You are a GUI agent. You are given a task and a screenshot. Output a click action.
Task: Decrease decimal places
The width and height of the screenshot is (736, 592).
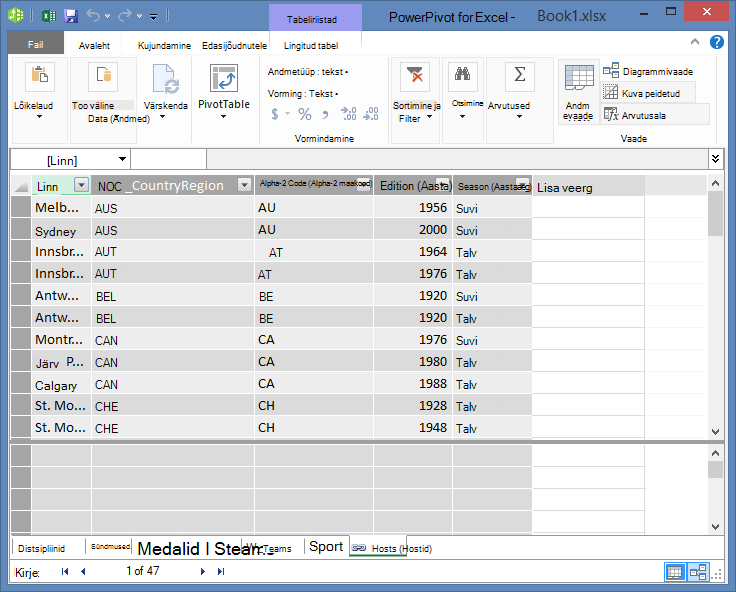click(x=371, y=114)
